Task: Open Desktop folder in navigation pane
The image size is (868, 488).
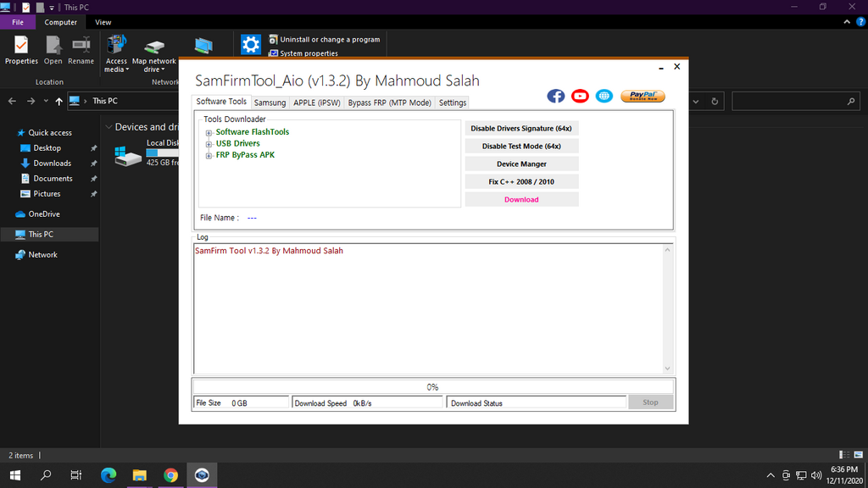Action: 47,147
